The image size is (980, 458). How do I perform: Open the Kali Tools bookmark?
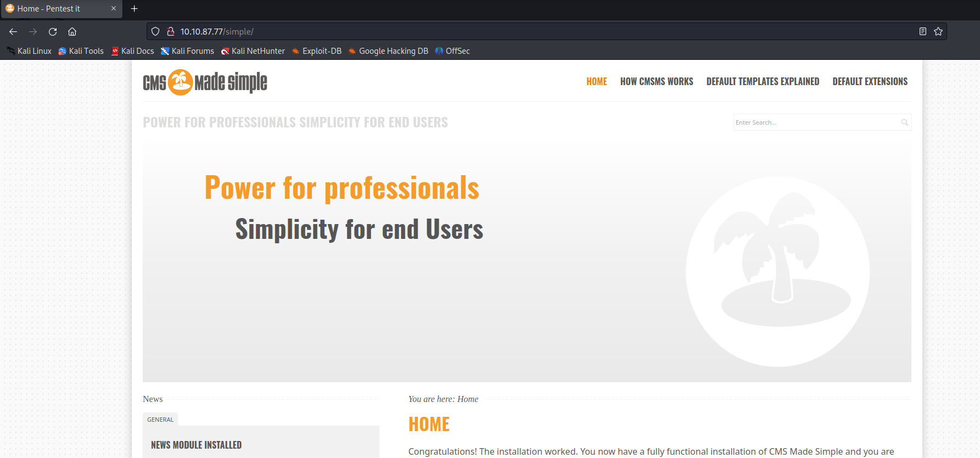[x=81, y=51]
